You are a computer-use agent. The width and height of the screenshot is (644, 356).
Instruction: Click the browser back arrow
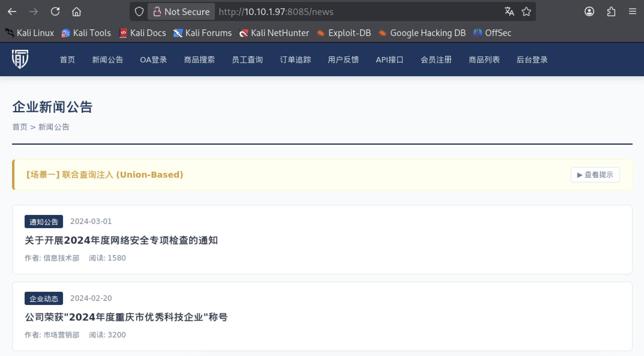tap(12, 12)
